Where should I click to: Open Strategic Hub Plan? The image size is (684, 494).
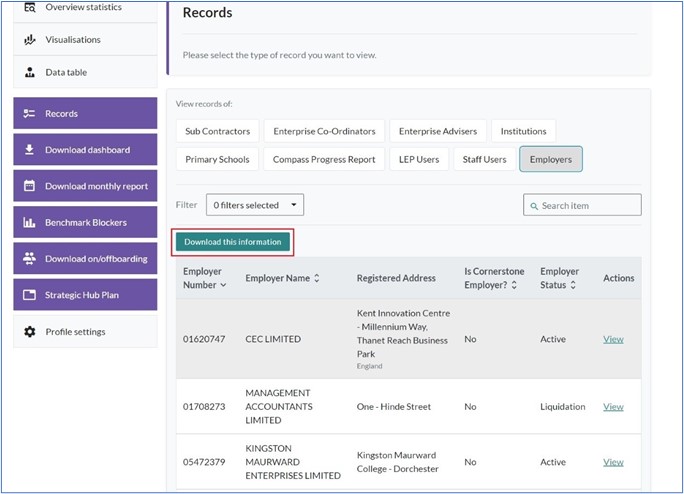(85, 295)
